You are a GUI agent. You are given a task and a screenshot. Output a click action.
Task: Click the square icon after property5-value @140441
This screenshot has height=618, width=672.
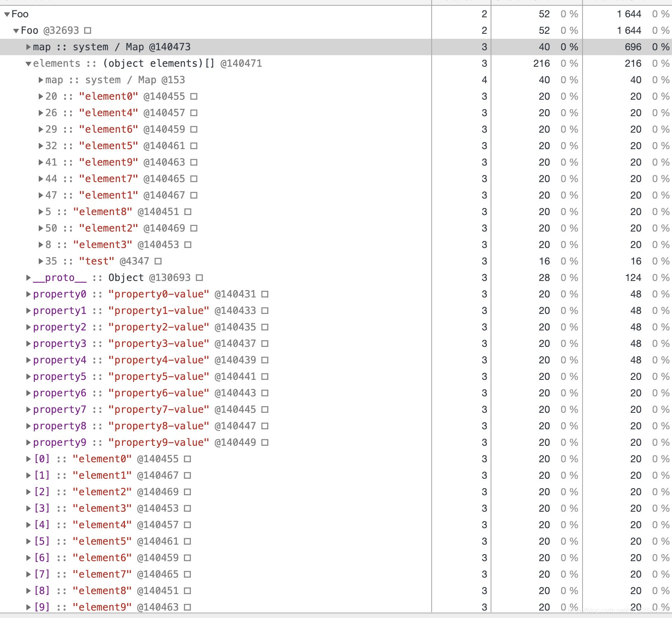point(265,377)
